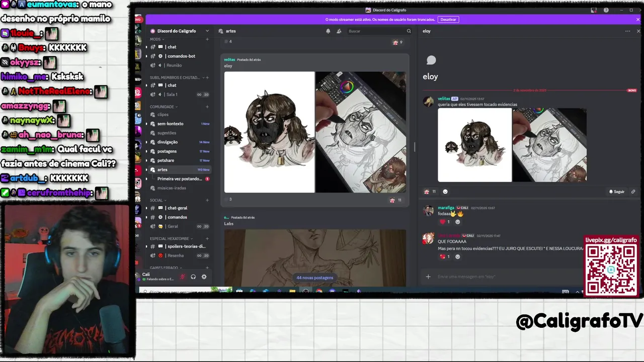
Task: Click the speech bubble icon above eloy title
Action: pos(431,60)
